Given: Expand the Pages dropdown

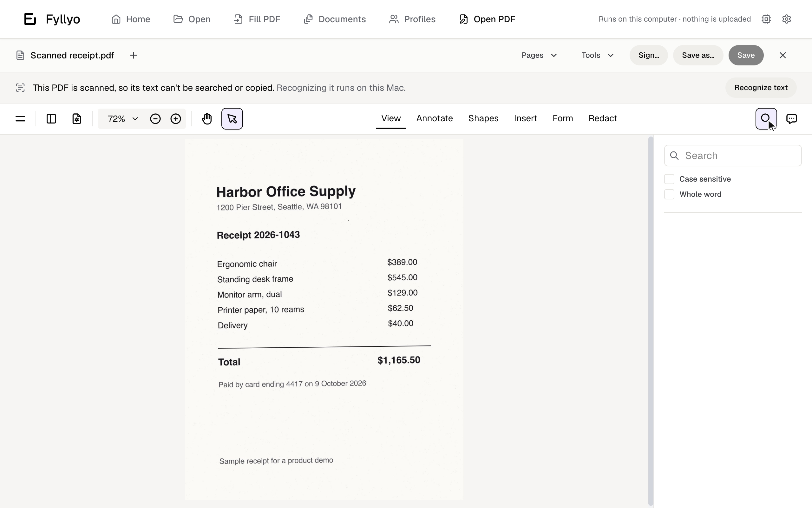Looking at the screenshot, I should tap(540, 55).
